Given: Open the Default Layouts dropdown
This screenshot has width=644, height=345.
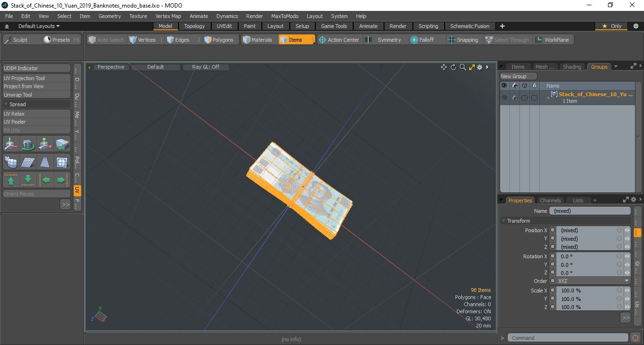Looking at the screenshot, I should click(x=39, y=26).
